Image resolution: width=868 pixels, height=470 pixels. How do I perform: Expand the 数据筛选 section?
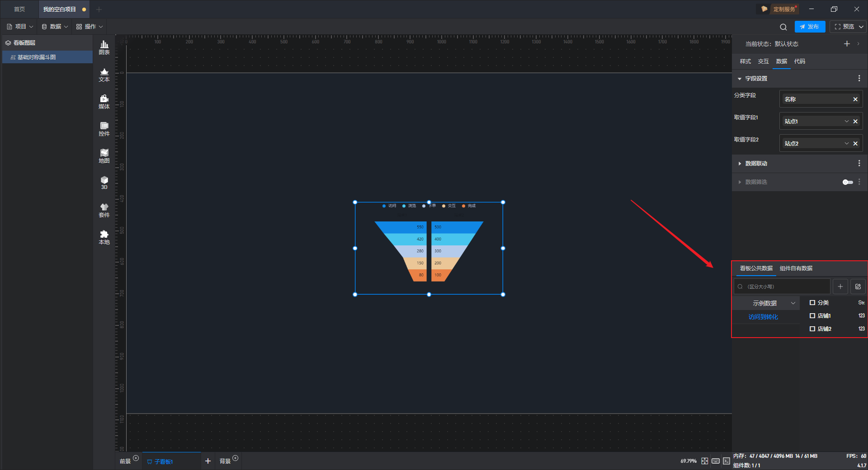click(740, 182)
